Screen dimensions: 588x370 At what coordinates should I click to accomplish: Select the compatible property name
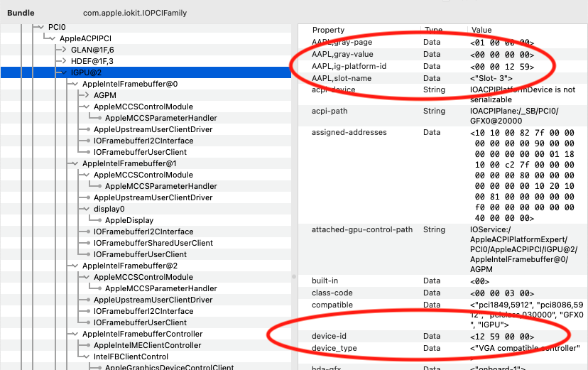(332, 305)
